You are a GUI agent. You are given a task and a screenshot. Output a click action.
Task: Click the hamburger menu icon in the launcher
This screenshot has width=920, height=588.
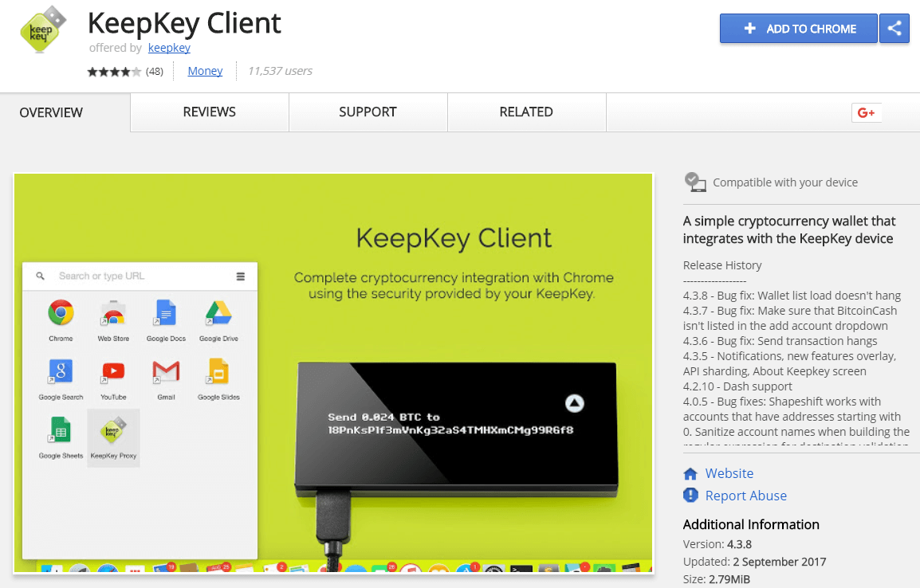tap(241, 276)
